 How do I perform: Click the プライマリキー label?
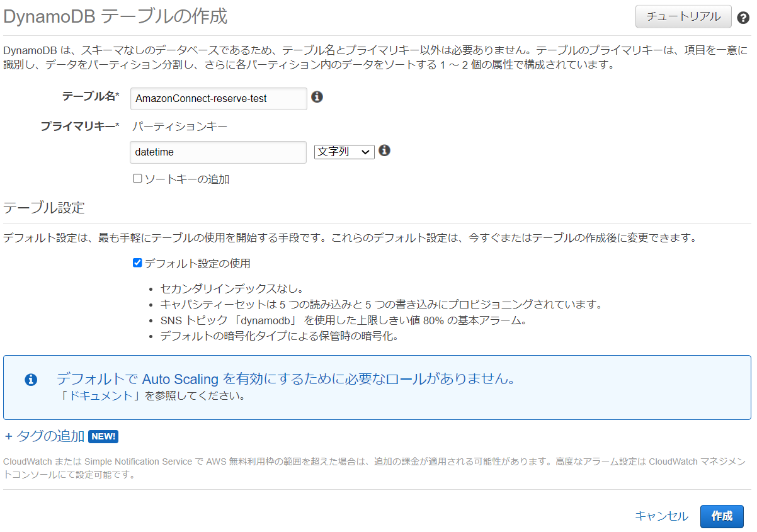tap(80, 126)
